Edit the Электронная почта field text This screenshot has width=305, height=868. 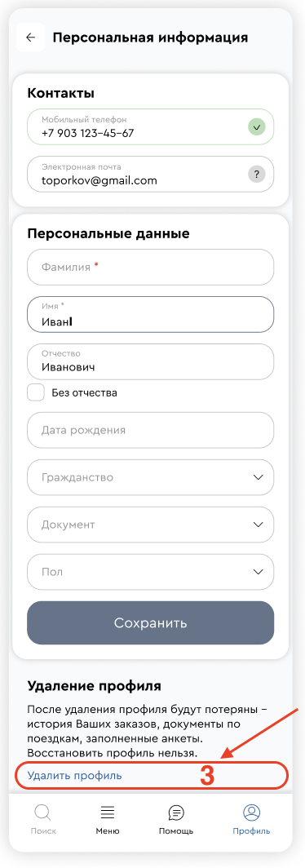click(x=151, y=175)
